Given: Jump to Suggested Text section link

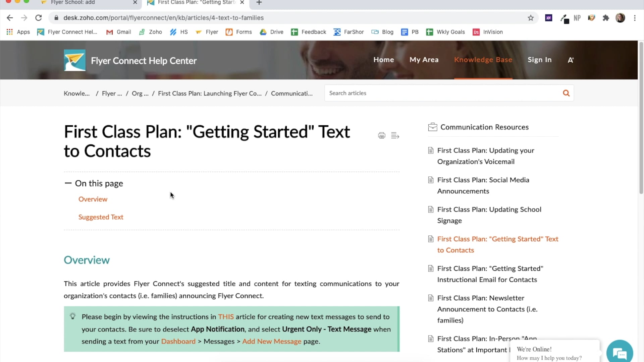Looking at the screenshot, I should 101,217.
